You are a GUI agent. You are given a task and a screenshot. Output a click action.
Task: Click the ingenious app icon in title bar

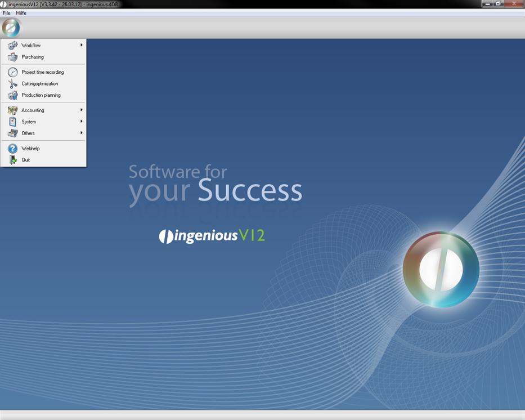[x=4, y=4]
